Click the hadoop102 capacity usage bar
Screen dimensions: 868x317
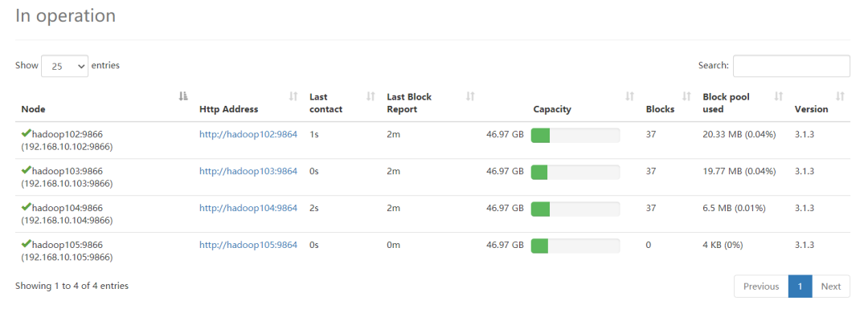575,136
